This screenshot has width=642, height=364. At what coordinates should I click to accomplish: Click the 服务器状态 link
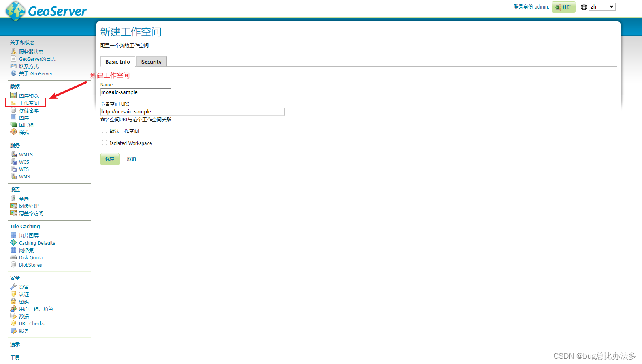click(31, 51)
